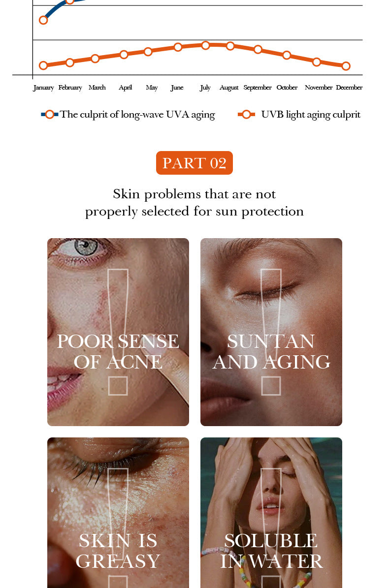Open the Suntan and Aging image card
This screenshot has width=389, height=588.
[271, 332]
